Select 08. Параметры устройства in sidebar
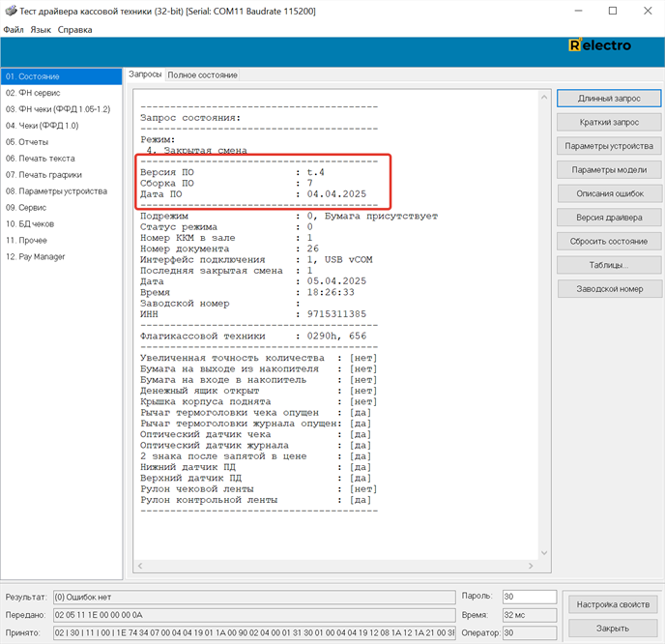Image resolution: width=665 pixels, height=644 pixels. [62, 190]
